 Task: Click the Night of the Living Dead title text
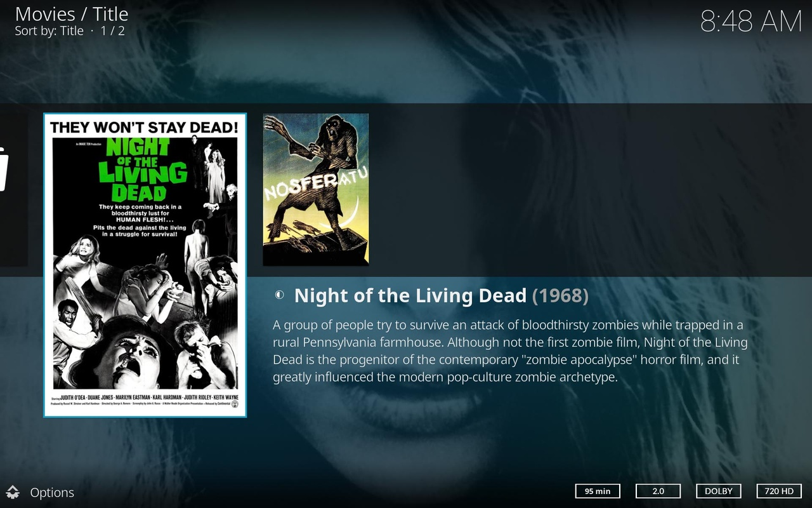coord(410,295)
